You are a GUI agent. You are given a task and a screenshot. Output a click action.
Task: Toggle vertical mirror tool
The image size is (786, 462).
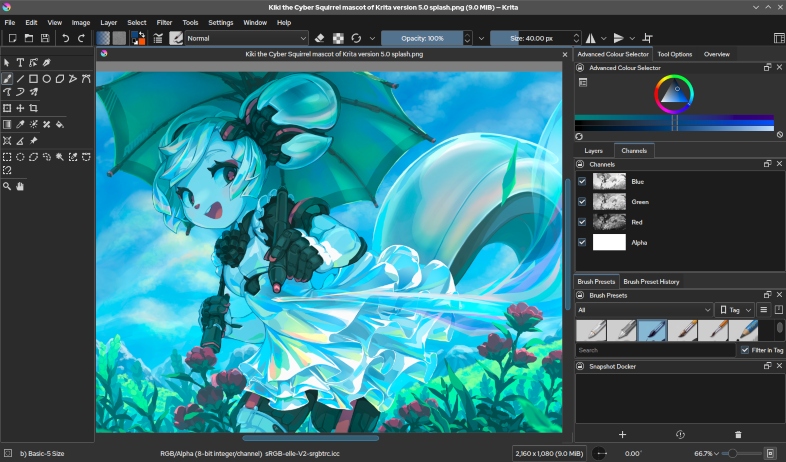pos(619,38)
